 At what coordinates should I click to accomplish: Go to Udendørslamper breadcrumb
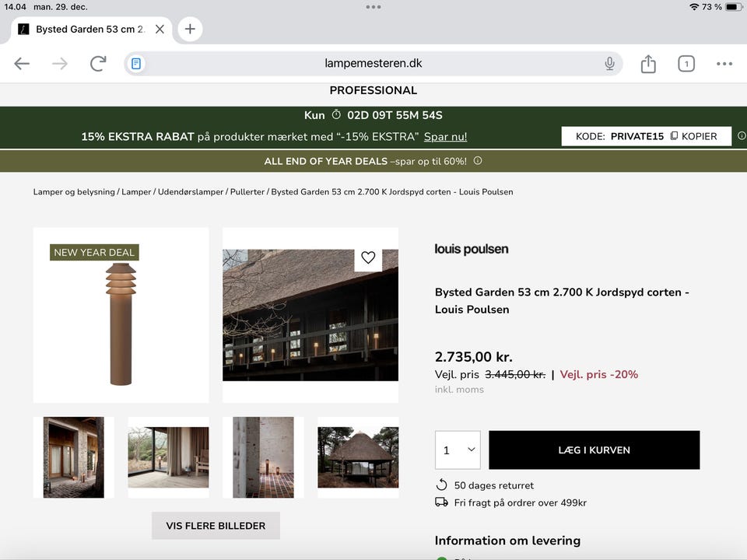coord(191,192)
